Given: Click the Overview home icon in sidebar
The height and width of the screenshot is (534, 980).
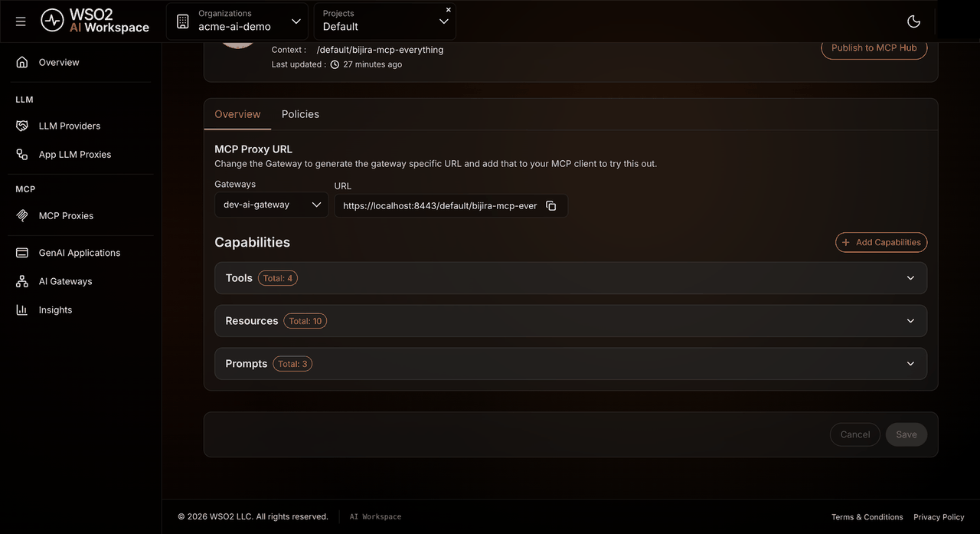Looking at the screenshot, I should pyautogui.click(x=22, y=62).
